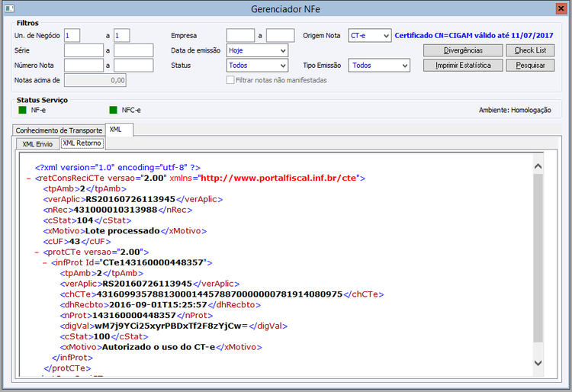Click the second Un. de Negócio field
This screenshot has width=572, height=392.
(122, 35)
